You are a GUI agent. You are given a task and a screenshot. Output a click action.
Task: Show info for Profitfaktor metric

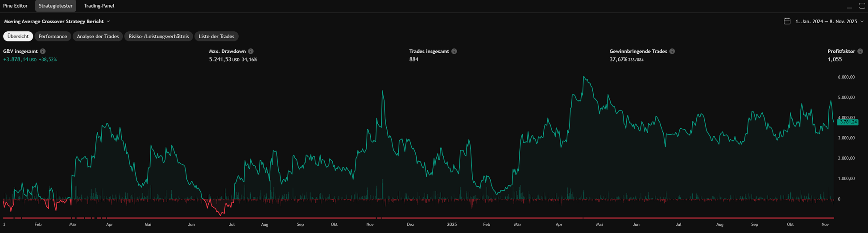point(860,51)
